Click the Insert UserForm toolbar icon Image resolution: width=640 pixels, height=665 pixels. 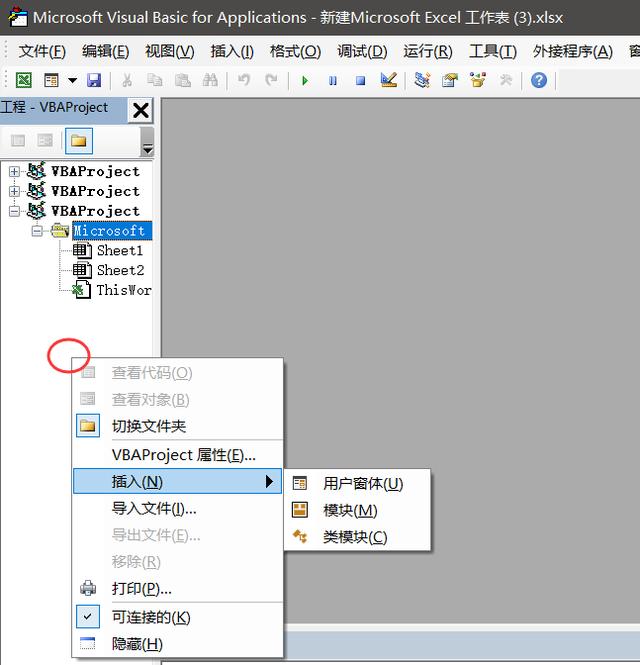click(51, 80)
